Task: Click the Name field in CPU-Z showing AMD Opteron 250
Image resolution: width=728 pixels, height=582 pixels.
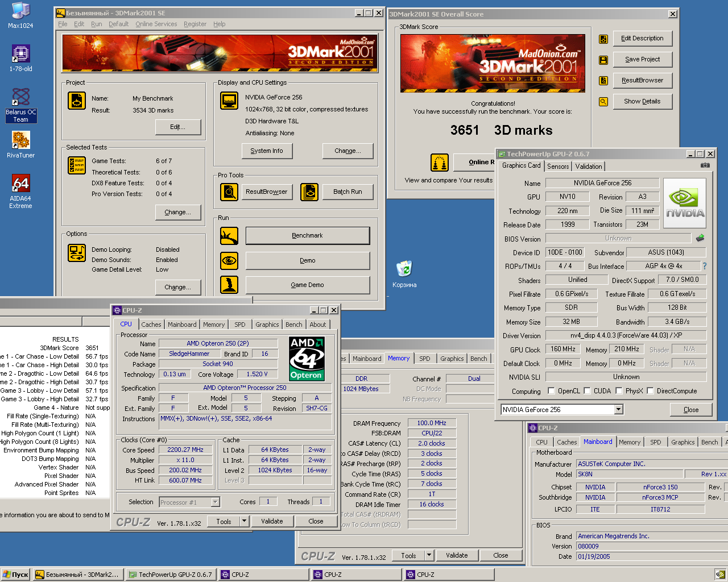Action: [x=218, y=343]
